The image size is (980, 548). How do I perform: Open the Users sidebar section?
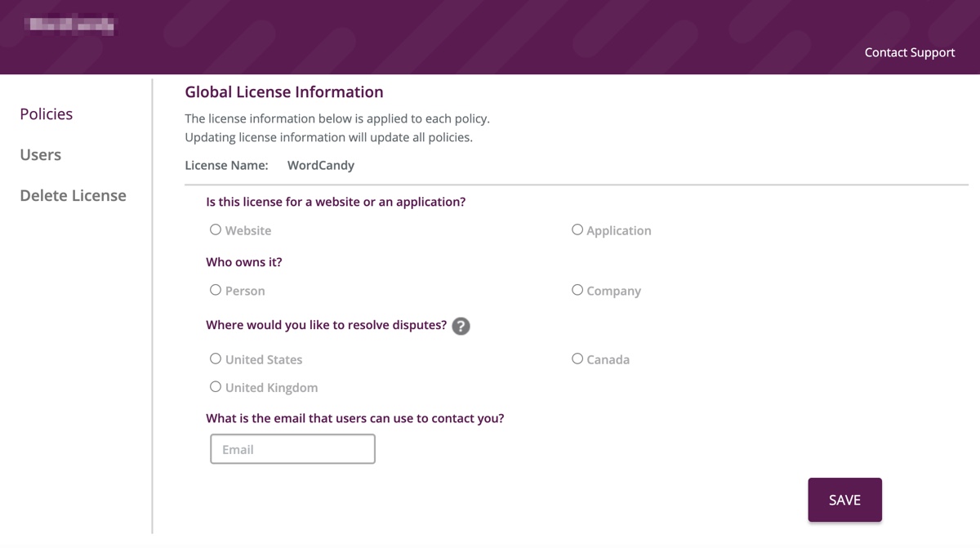(41, 154)
